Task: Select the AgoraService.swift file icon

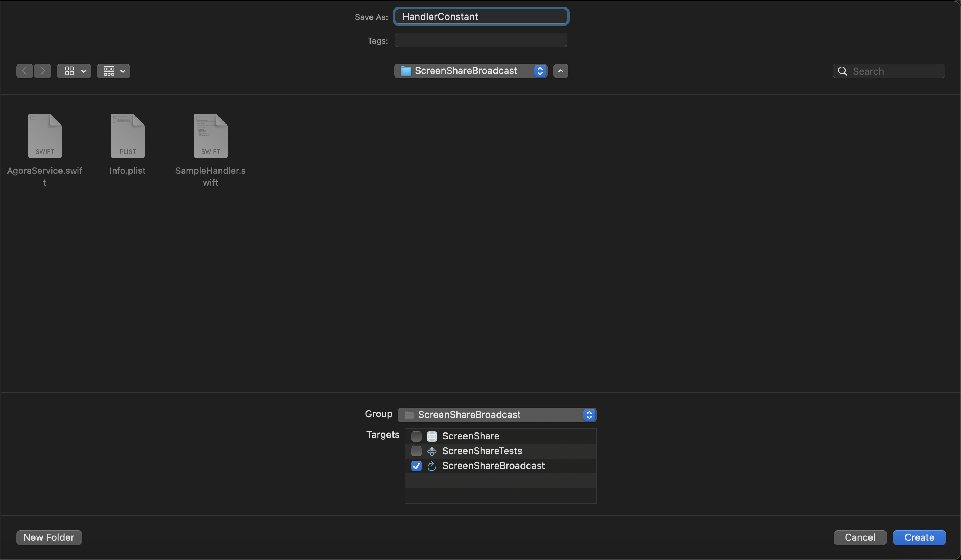Action: 45,136
